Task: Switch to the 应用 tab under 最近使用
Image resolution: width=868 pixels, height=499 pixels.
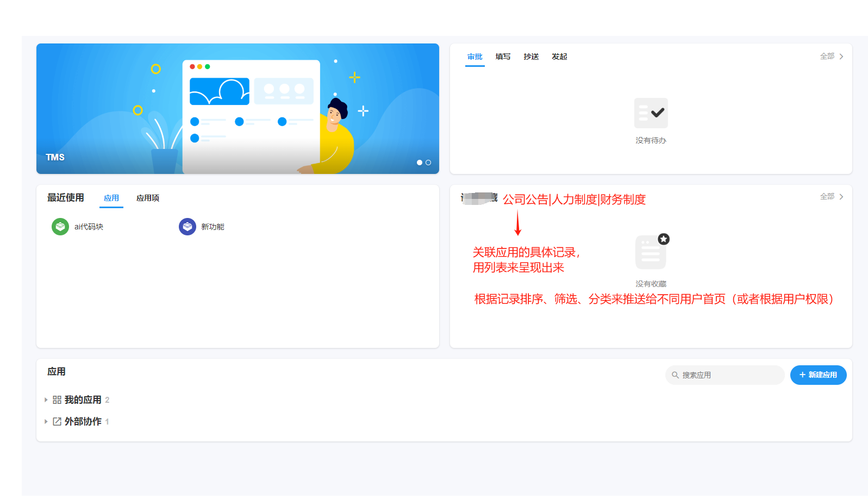Action: click(111, 198)
